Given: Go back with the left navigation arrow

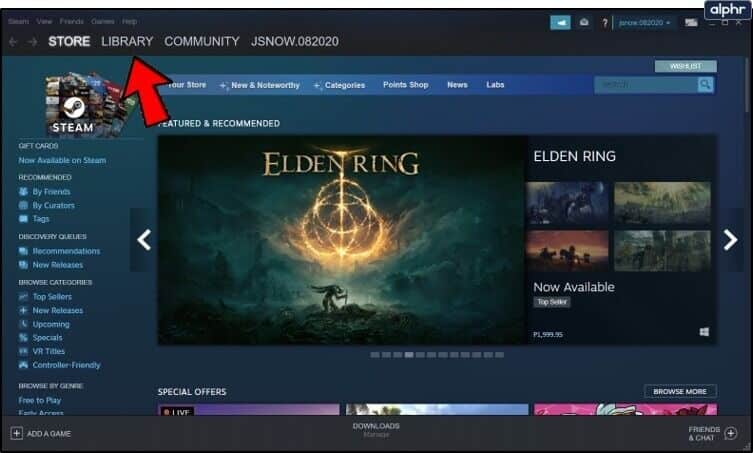Looking at the screenshot, I should click(13, 42).
